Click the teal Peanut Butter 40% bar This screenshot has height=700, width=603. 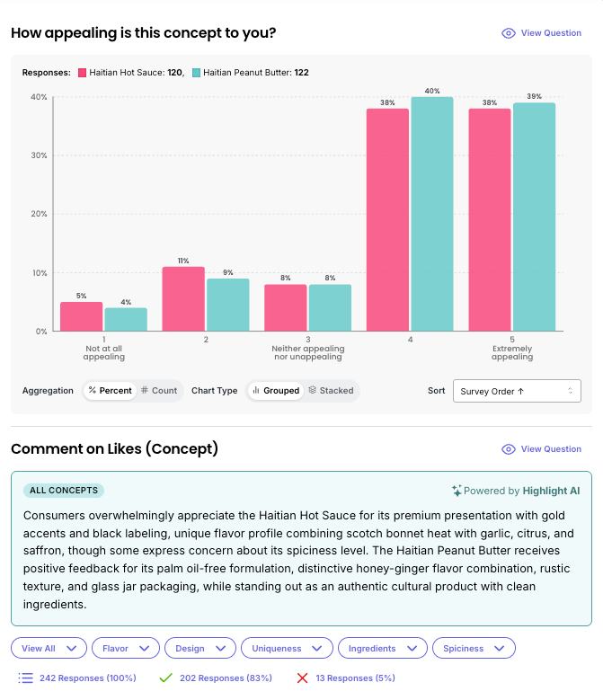432,214
